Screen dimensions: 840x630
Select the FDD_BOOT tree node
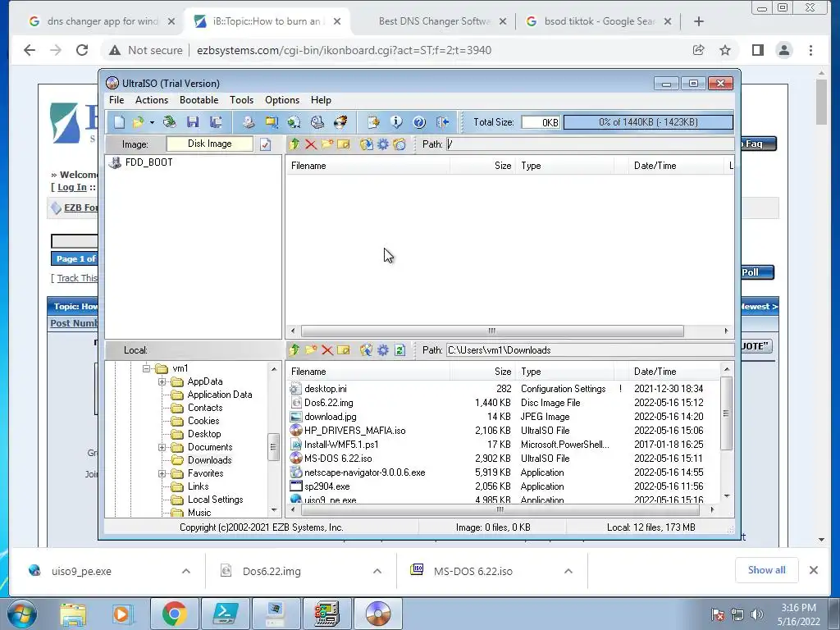[x=149, y=162]
